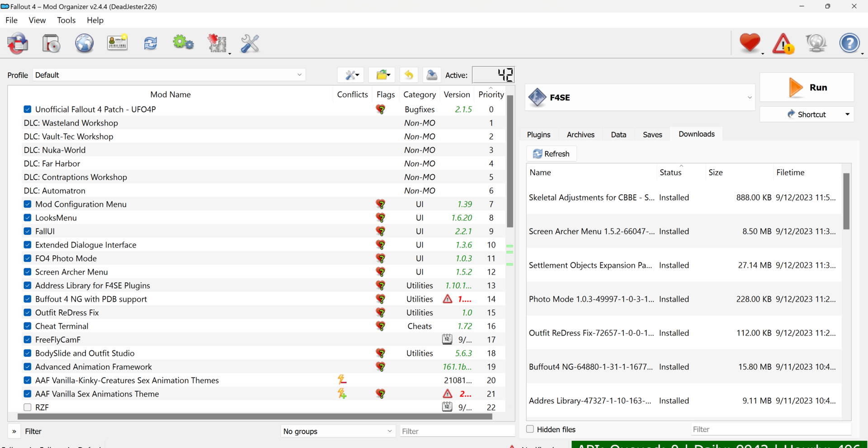Uncheck Address Library for F4SE Plugins

pos(28,285)
